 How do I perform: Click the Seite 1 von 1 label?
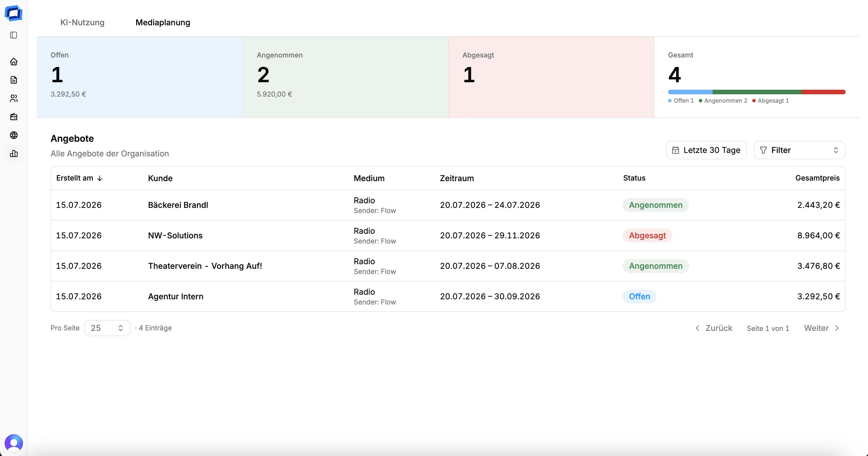click(768, 328)
